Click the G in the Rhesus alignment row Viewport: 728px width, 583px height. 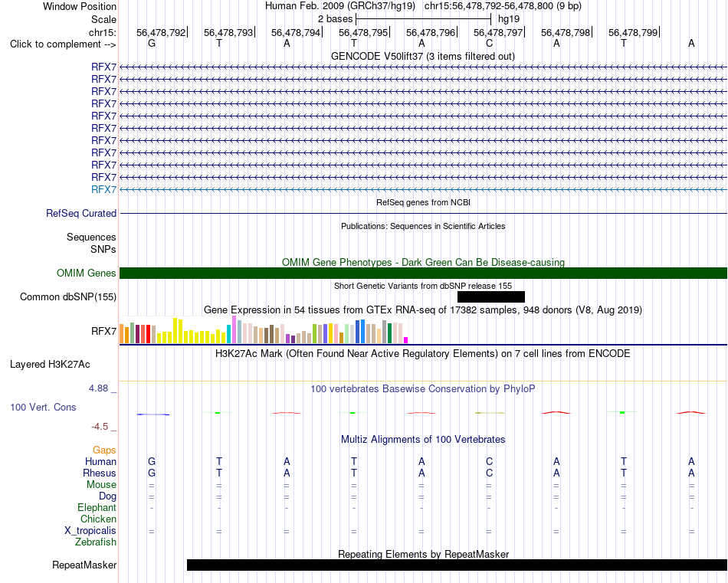tap(152, 473)
